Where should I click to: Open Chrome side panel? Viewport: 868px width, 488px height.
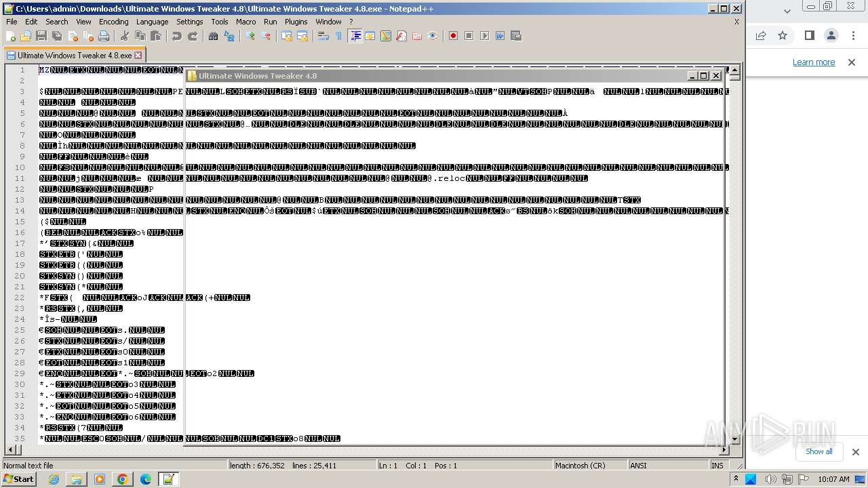pyautogui.click(x=809, y=35)
